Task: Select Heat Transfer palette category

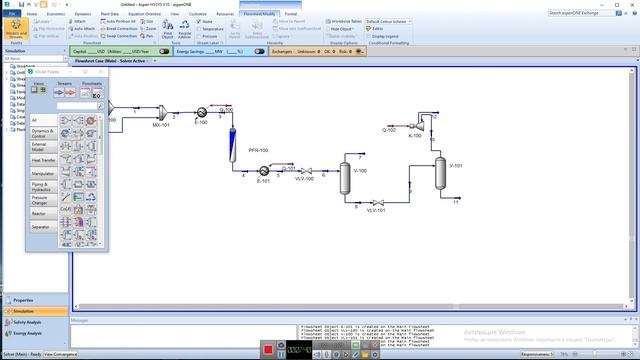Action: click(43, 160)
